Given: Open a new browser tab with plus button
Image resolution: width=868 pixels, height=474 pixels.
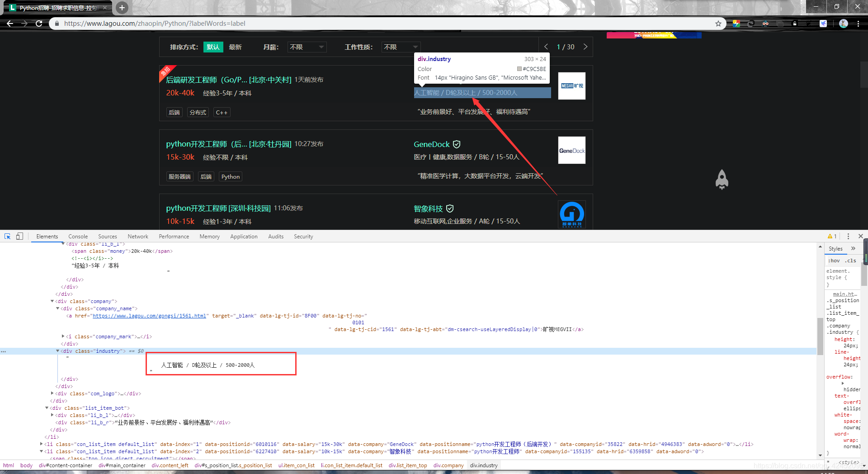Looking at the screenshot, I should (x=122, y=7).
